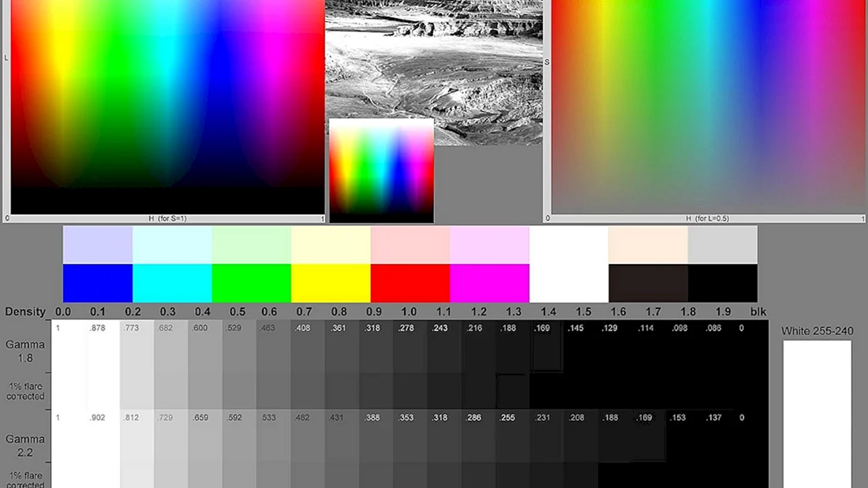Click the '.145' gray step value
Viewport: 868px width, 488px height.
click(576, 328)
